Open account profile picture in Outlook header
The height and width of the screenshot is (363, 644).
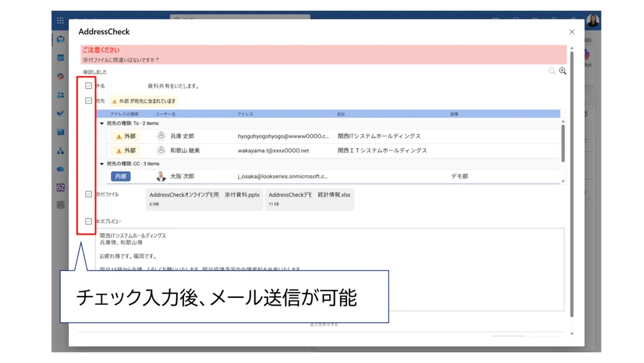click(x=592, y=20)
